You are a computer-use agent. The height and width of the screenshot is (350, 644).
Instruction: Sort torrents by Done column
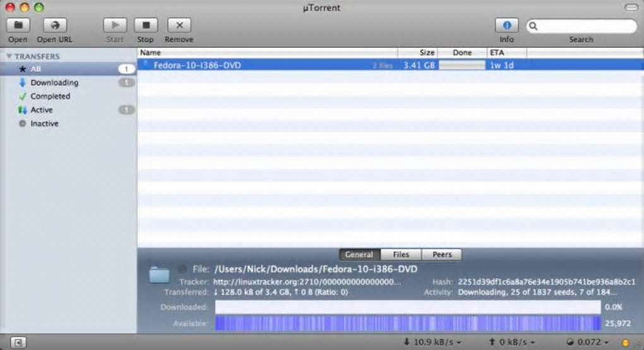(462, 52)
